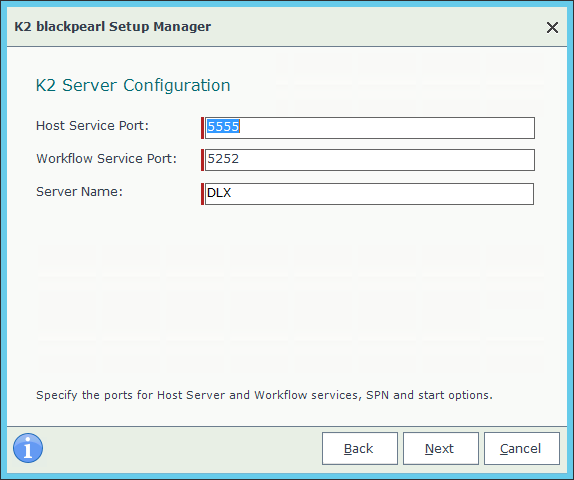Select the Workflow Service Port input field
This screenshot has height=480, width=574.
pos(370,160)
